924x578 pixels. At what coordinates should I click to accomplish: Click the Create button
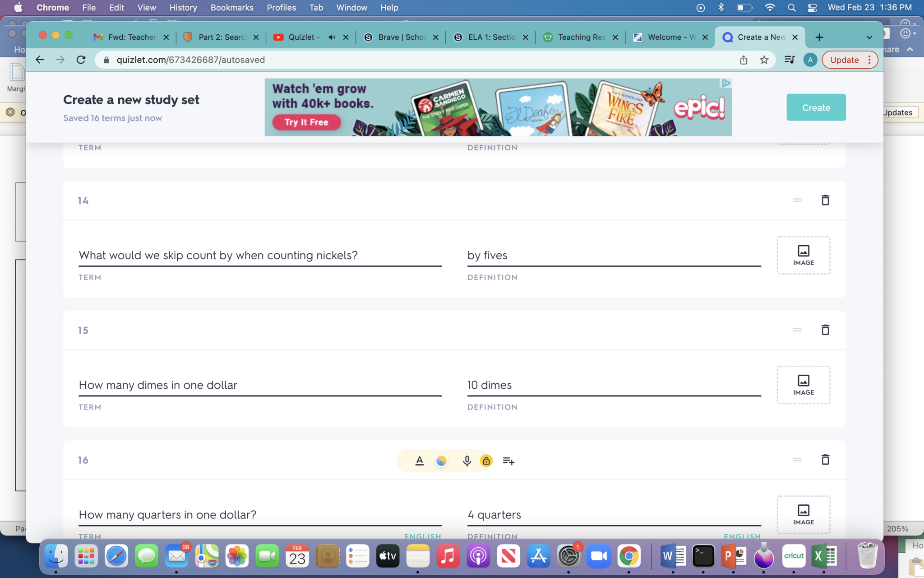[816, 107]
